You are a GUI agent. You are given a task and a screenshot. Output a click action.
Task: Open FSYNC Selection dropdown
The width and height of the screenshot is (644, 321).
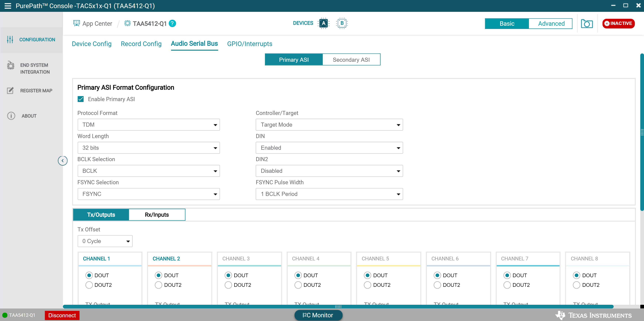click(x=149, y=194)
